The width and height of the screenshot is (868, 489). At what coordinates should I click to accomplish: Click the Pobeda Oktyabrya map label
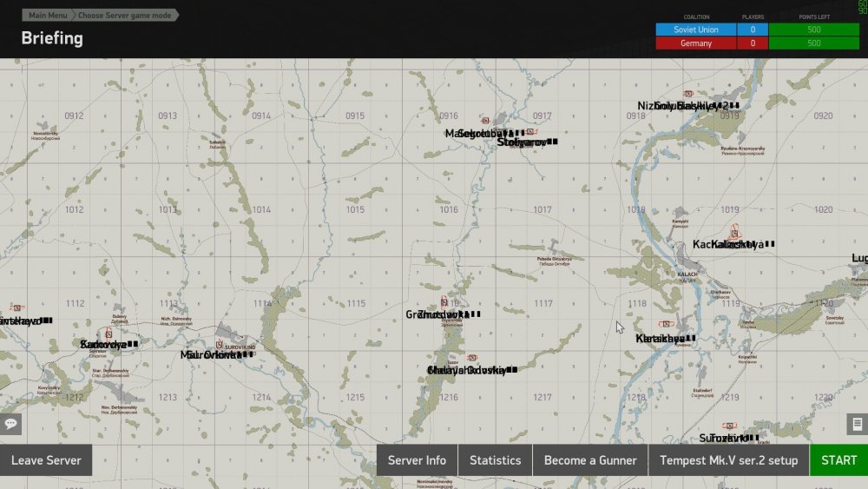point(554,259)
